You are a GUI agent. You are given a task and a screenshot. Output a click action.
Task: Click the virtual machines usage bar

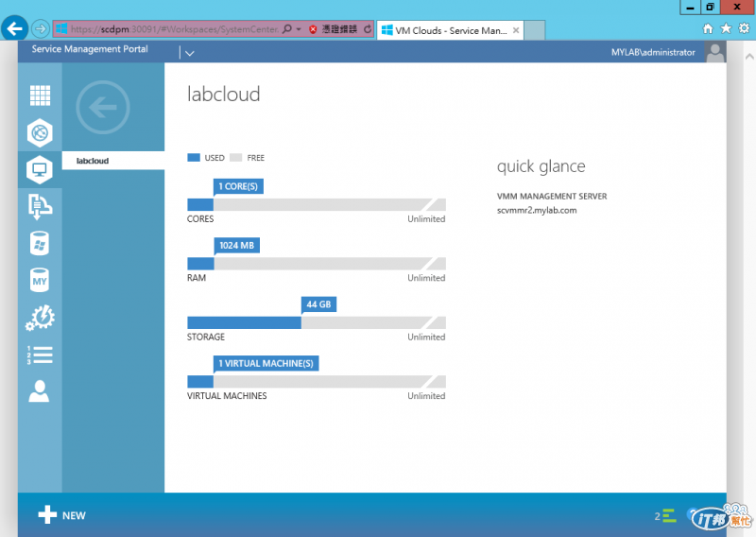tap(317, 382)
